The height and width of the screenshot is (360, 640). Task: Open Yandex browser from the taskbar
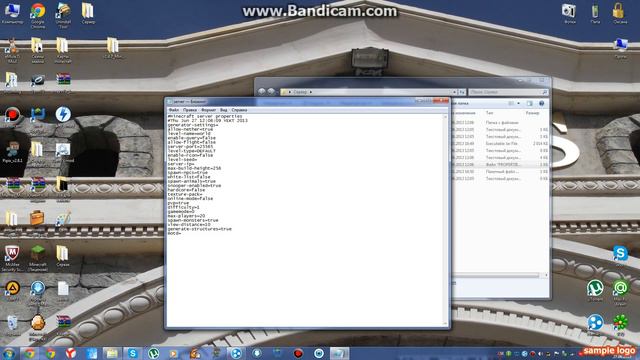pos(71,353)
